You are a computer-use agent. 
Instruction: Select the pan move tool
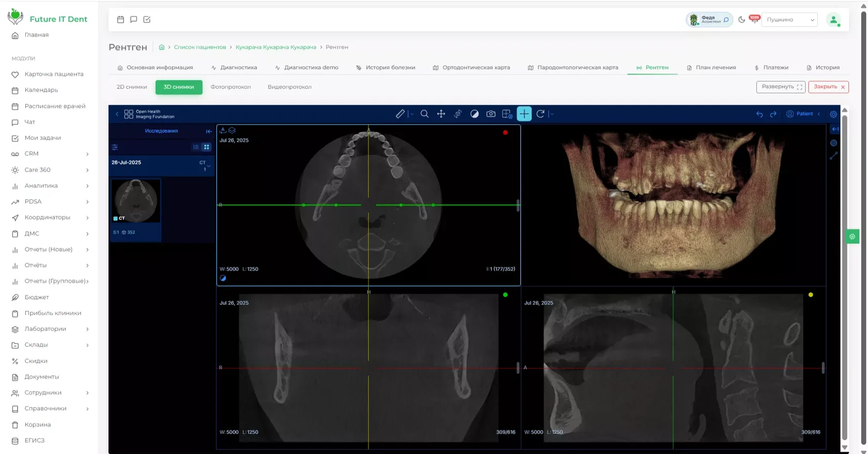click(x=441, y=114)
